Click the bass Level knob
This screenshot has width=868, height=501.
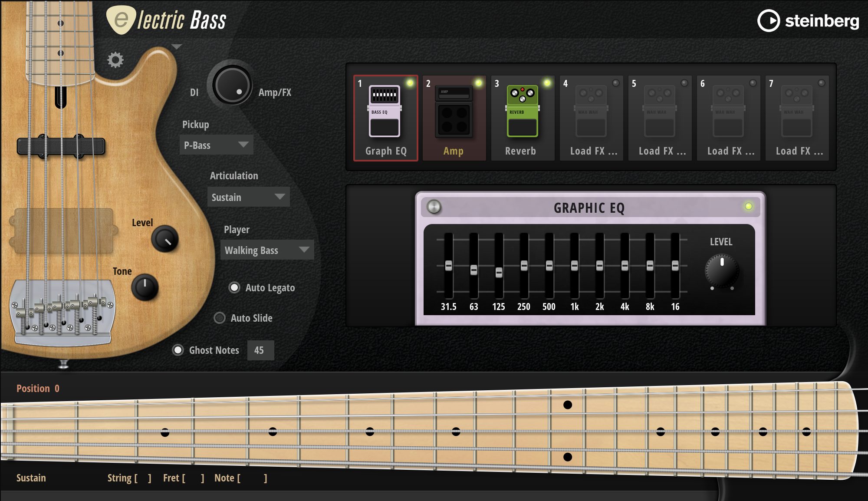(x=165, y=239)
